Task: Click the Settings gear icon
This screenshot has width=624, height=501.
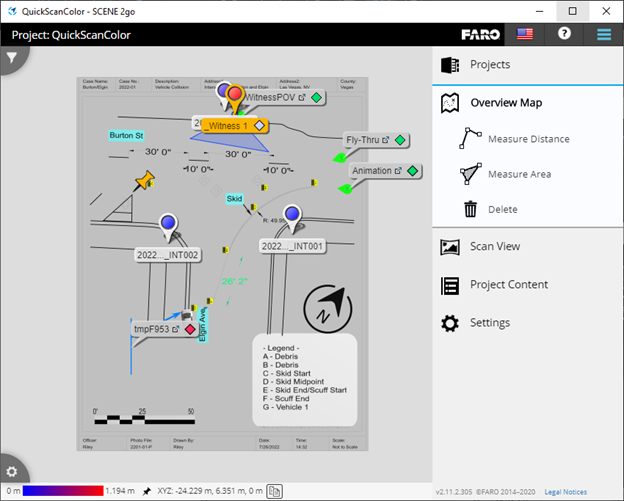Action: click(x=450, y=323)
